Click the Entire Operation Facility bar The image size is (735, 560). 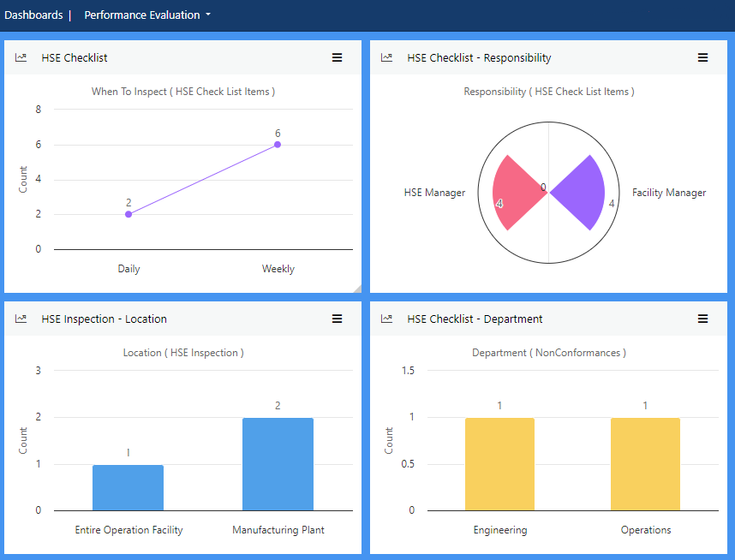tap(128, 487)
